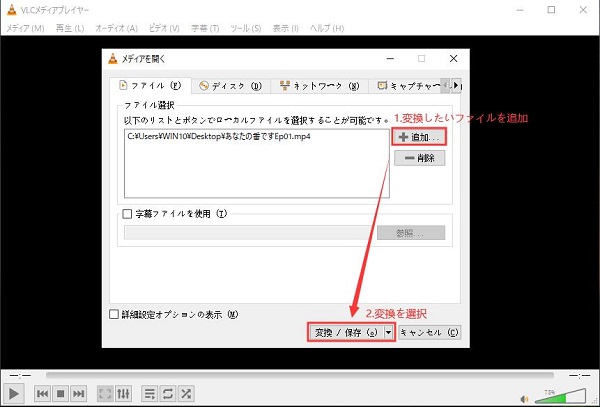
Task: Click the 追加 add file button
Action: [419, 137]
